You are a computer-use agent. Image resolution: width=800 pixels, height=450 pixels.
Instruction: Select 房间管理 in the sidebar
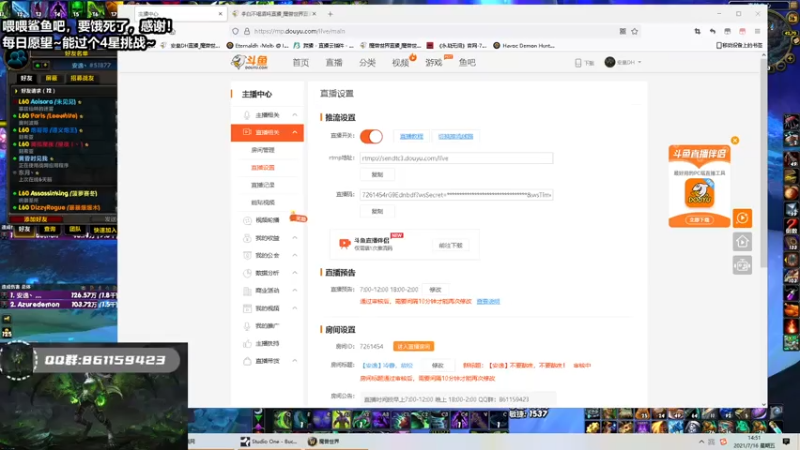click(x=263, y=150)
